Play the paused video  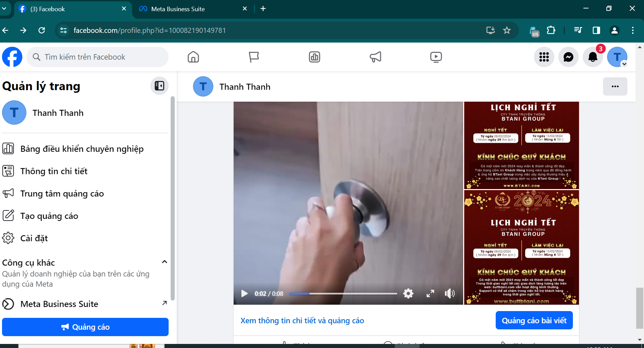244,293
